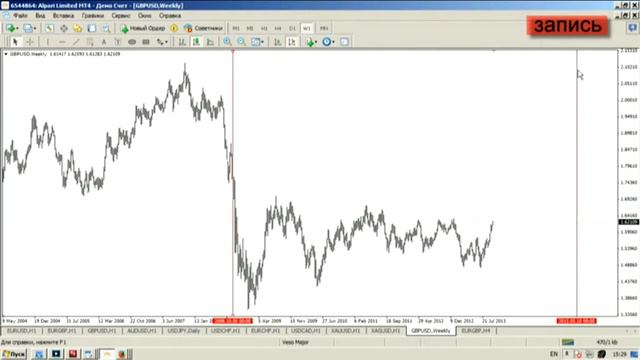The image size is (640, 360).
Task: Click the Новый Ордер button
Action: click(143, 28)
